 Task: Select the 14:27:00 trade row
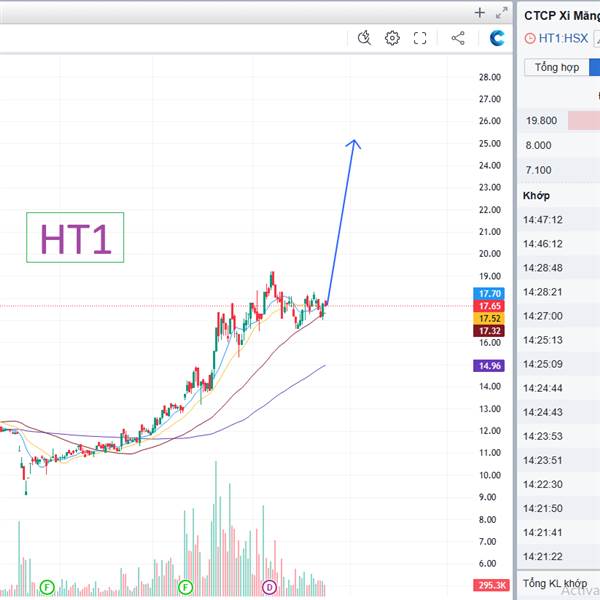pos(559,316)
